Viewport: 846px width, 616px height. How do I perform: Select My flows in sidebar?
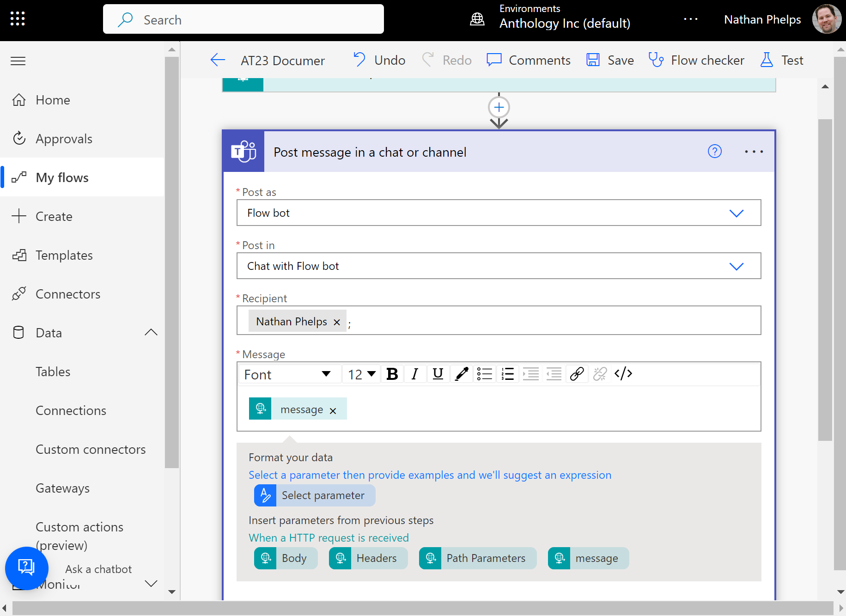(82, 177)
